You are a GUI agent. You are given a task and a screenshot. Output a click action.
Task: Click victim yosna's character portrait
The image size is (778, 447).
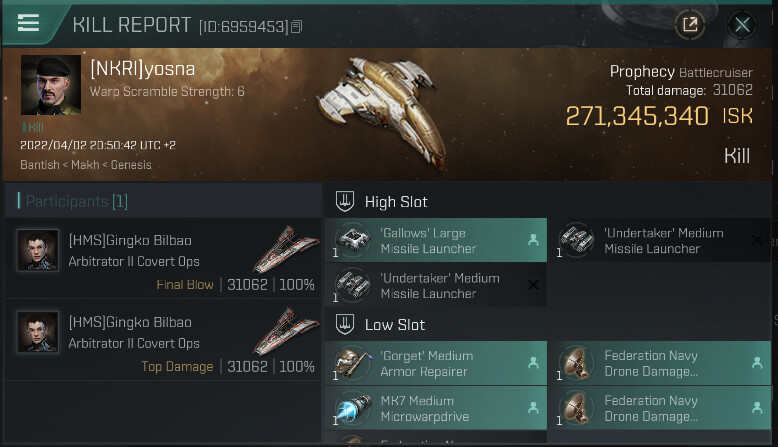(51, 86)
